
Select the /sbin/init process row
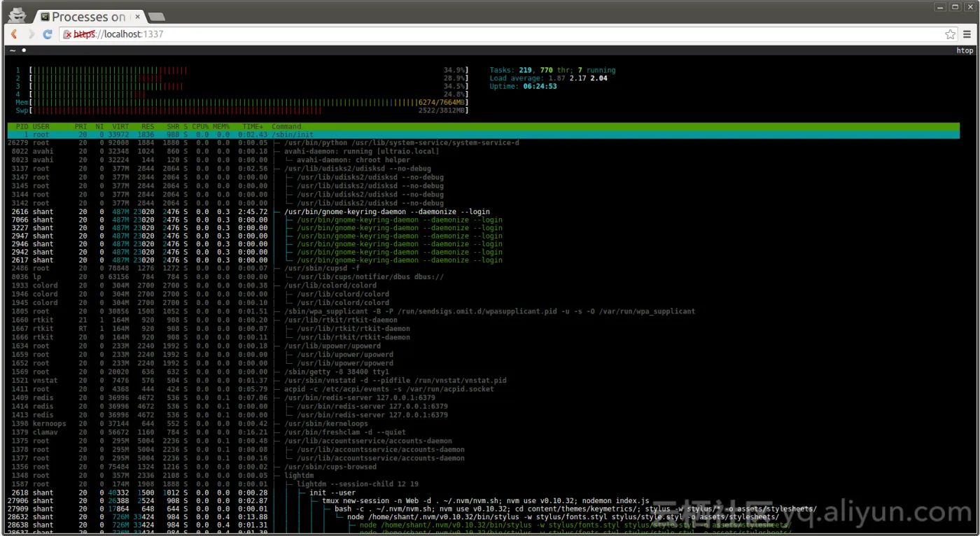[x=483, y=134]
